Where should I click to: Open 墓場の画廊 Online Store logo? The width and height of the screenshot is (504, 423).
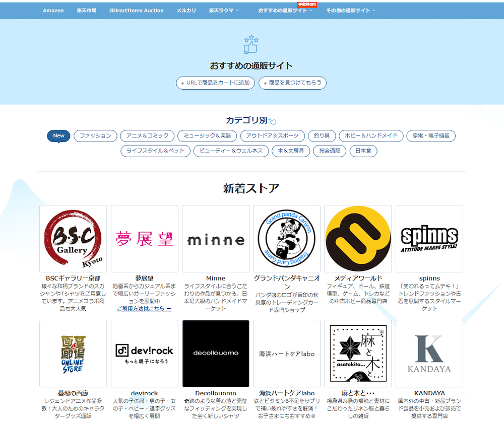[73, 354]
